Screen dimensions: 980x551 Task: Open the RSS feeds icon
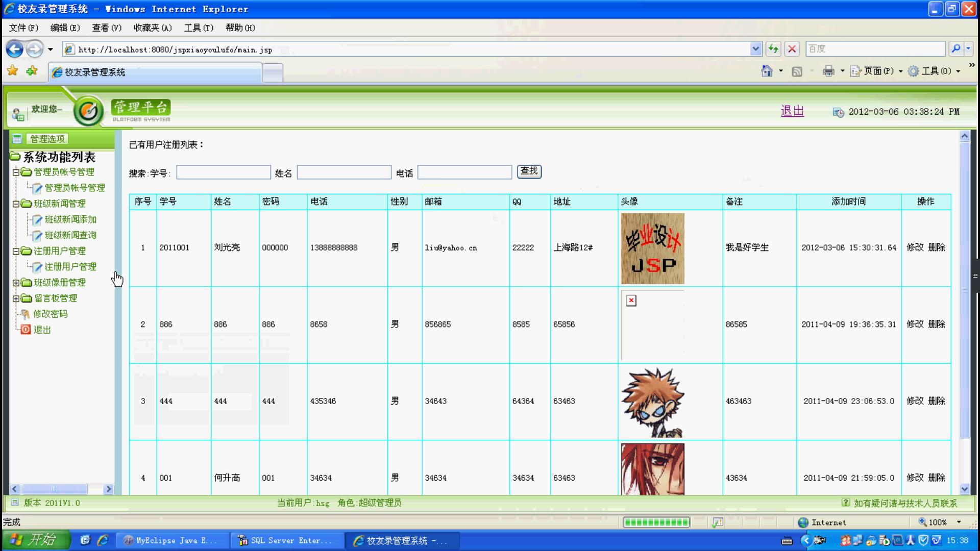(797, 71)
